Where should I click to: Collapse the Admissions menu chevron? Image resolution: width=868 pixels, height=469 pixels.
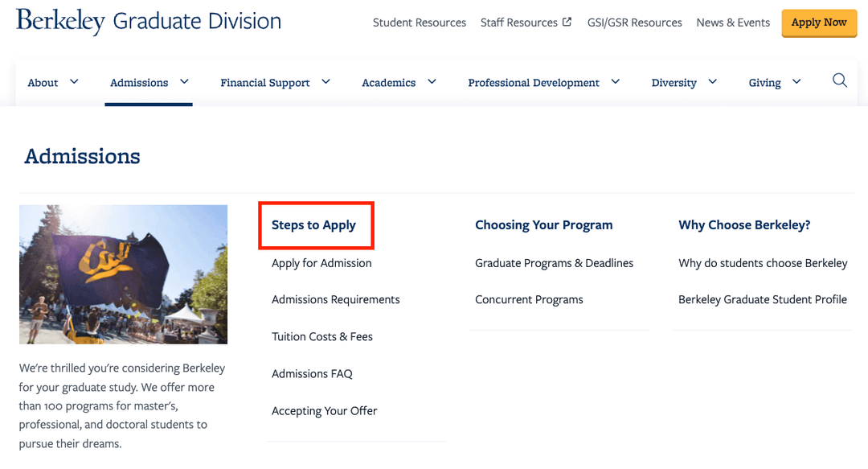click(184, 82)
